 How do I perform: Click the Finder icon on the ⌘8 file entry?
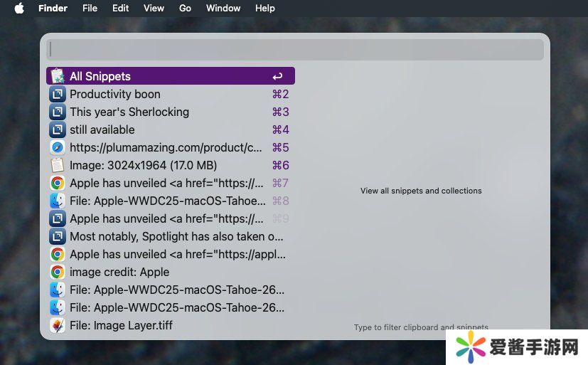point(58,201)
